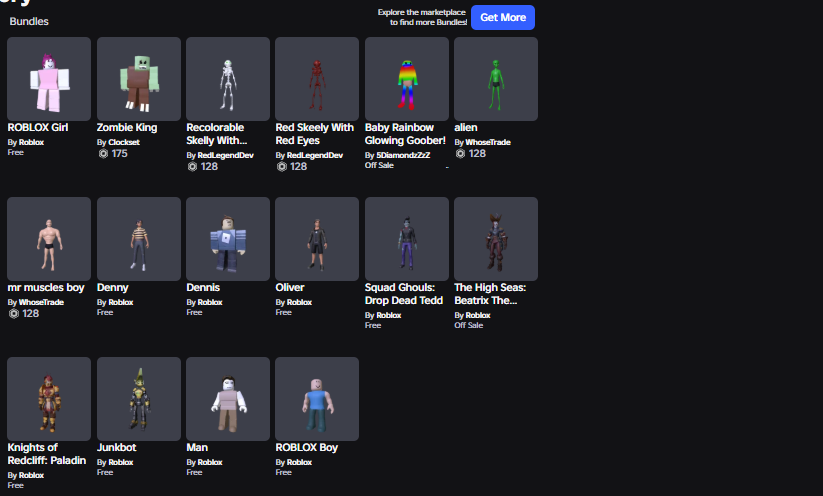View the Baby Rainbow Glowing Goober thumbnail
Image resolution: width=823 pixels, height=496 pixels.
pos(407,79)
